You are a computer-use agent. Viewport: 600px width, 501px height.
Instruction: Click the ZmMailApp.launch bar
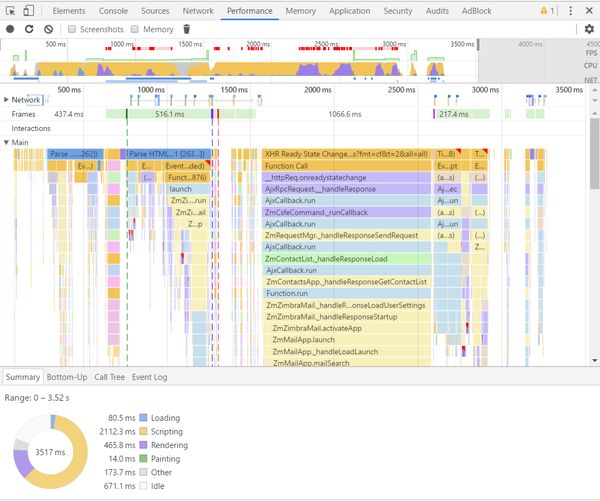[x=346, y=339]
